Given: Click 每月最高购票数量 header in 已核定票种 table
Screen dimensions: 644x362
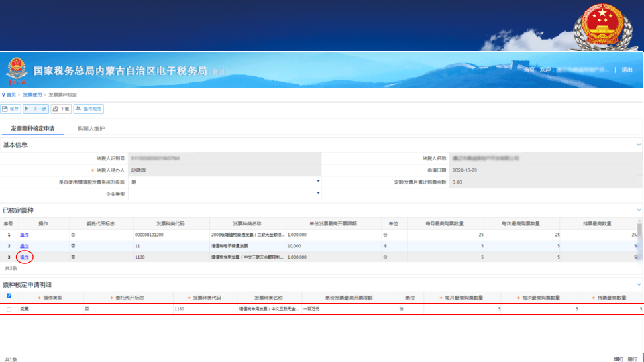Looking at the screenshot, I should 444,224.
